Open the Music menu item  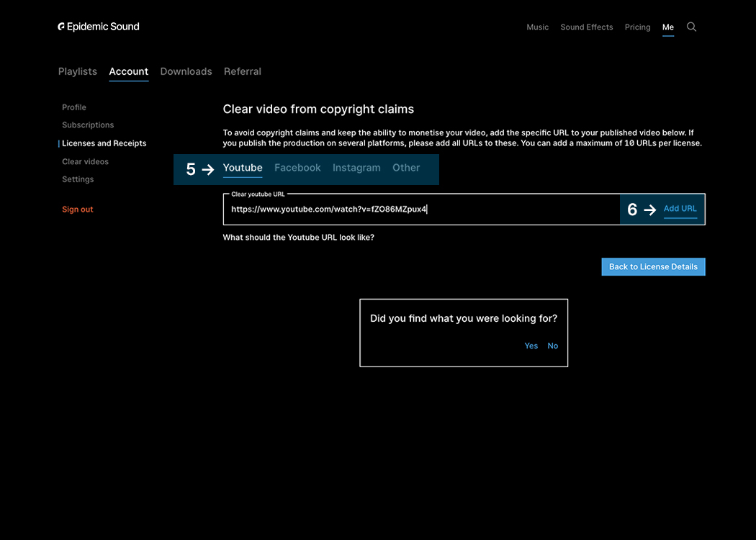pos(537,27)
